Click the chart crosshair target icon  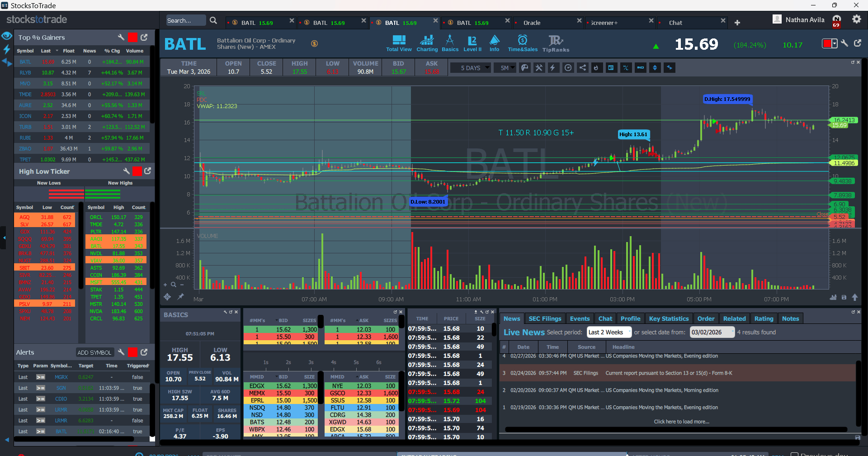167,297
